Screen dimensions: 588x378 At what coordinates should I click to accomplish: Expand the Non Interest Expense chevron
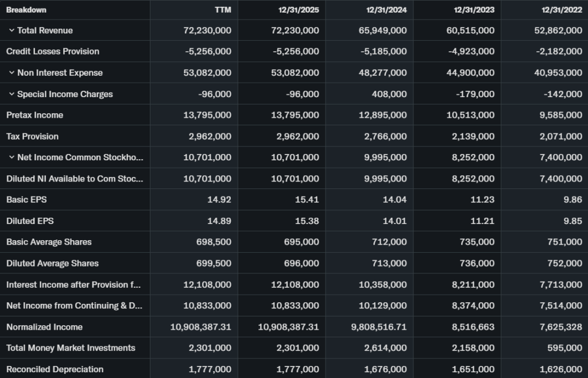coord(11,73)
